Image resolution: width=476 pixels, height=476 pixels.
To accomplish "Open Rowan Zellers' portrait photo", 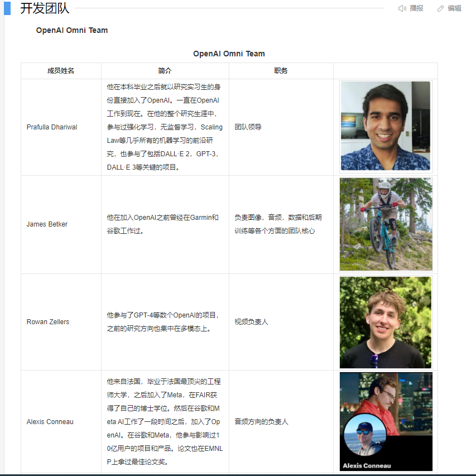I will pos(386,322).
